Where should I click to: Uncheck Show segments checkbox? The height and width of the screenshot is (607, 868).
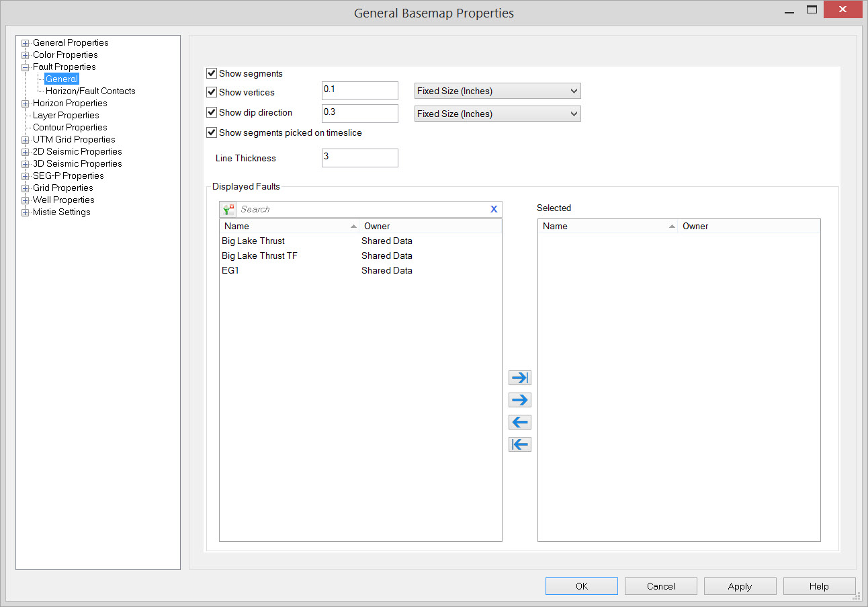click(212, 73)
